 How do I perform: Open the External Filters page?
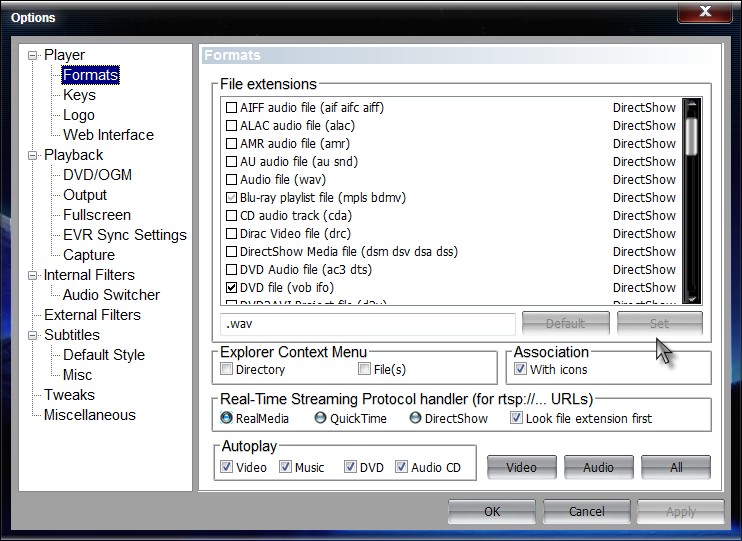point(92,315)
